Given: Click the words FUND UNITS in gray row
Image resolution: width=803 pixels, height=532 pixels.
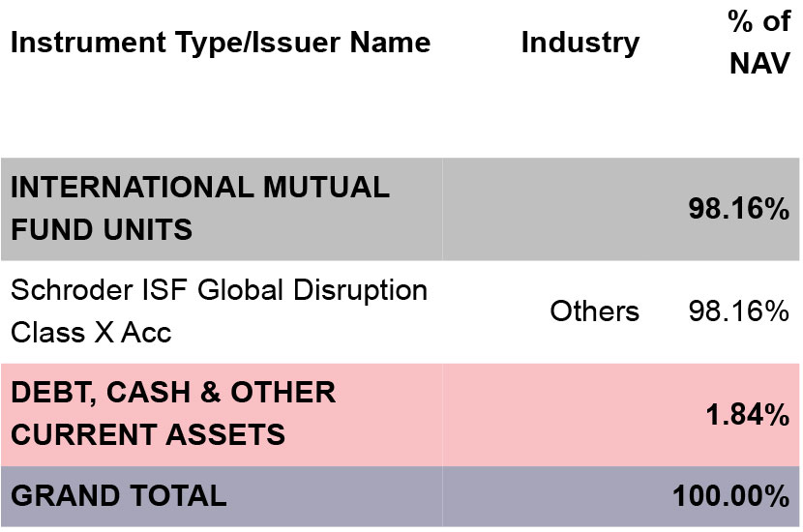Looking at the screenshot, I should pos(102,230).
